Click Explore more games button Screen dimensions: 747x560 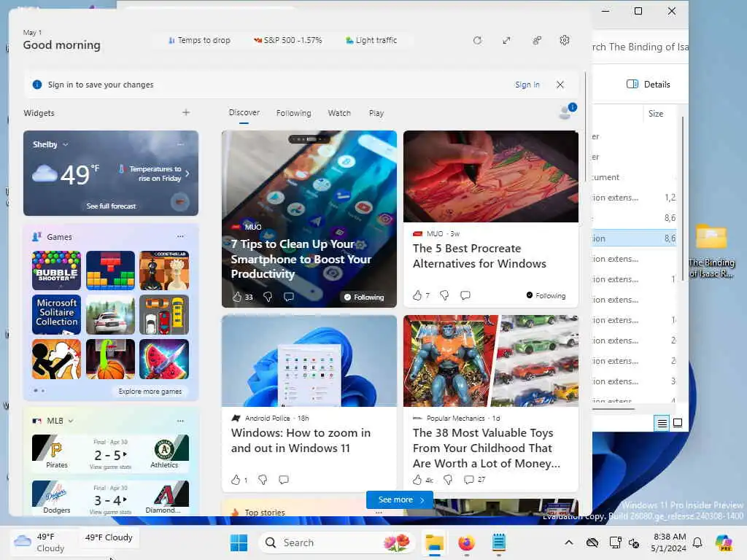point(150,391)
